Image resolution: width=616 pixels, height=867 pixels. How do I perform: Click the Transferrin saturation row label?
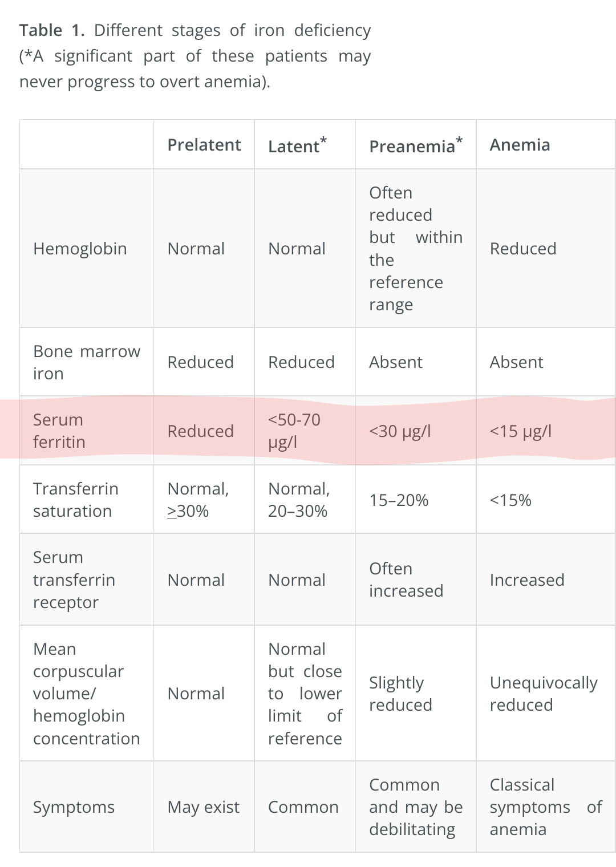tap(76, 500)
